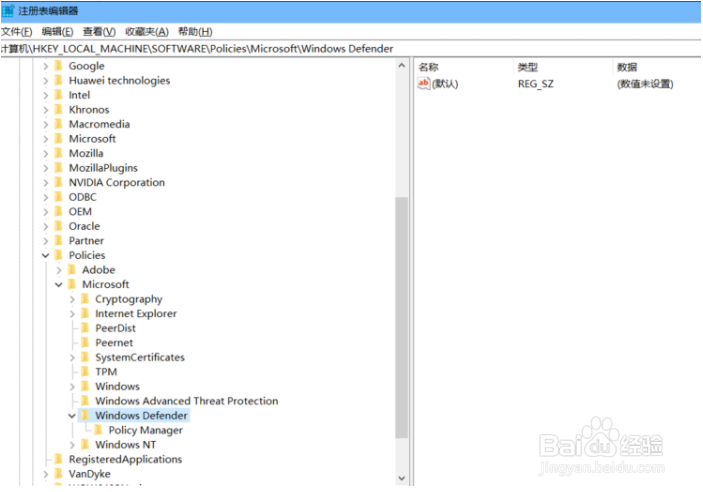Select the Windows key under Policies Microsoft
This screenshot has height=492, width=703.
[x=117, y=387]
